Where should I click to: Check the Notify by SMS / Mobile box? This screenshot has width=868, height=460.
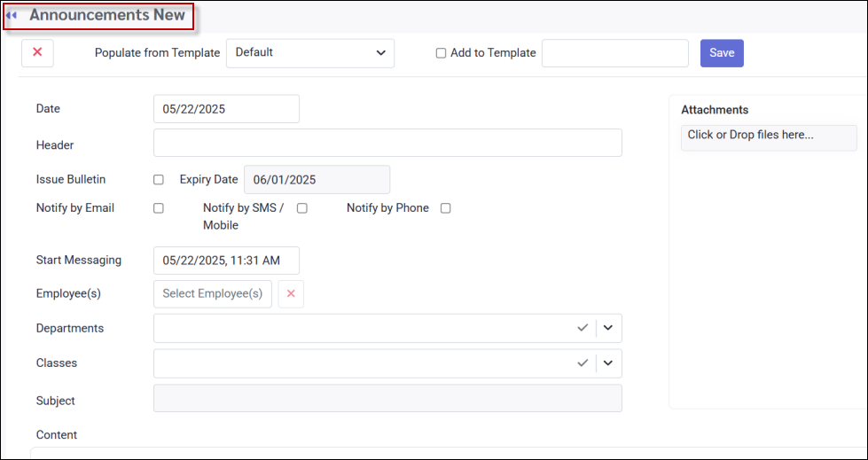pos(302,208)
